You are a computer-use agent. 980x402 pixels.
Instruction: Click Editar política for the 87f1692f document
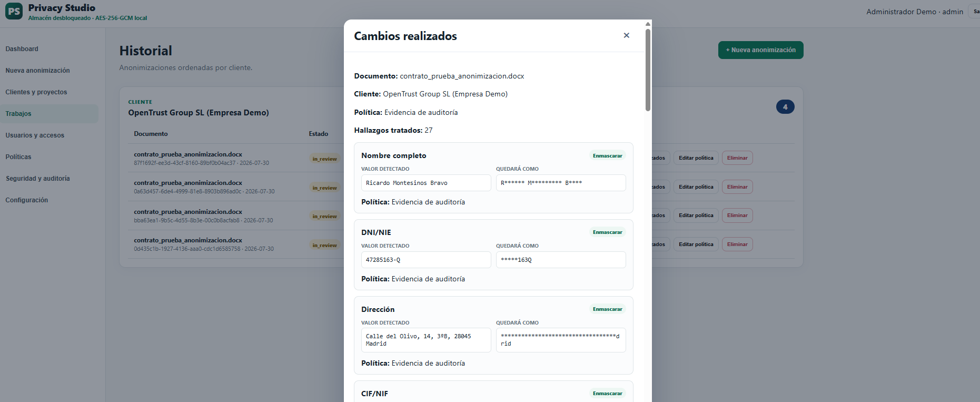(x=696, y=158)
